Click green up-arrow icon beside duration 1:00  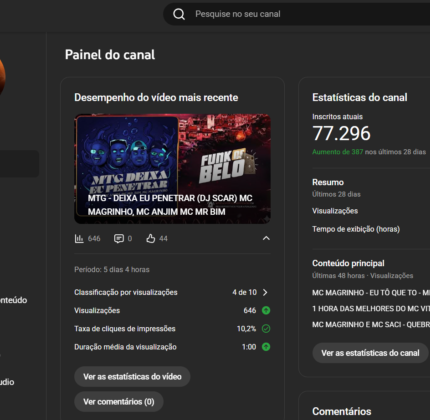(x=266, y=347)
